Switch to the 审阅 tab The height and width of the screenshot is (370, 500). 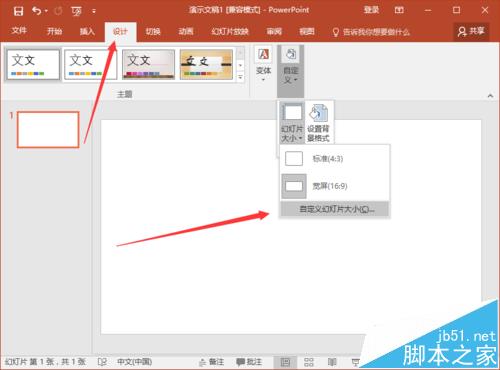pyautogui.click(x=274, y=31)
